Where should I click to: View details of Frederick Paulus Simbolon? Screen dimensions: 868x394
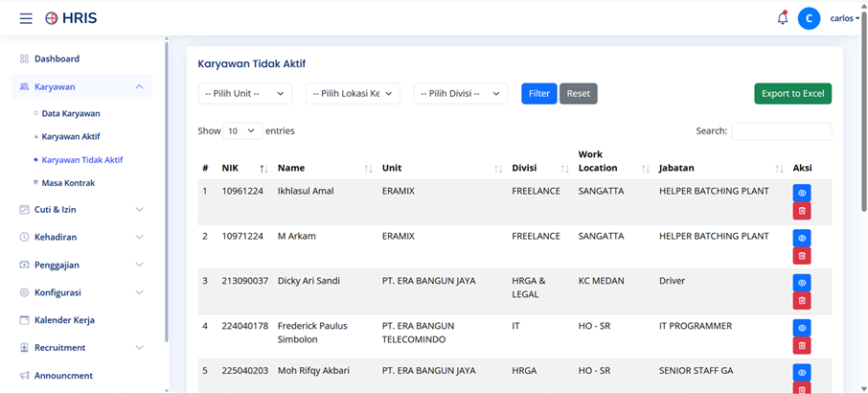coord(802,328)
